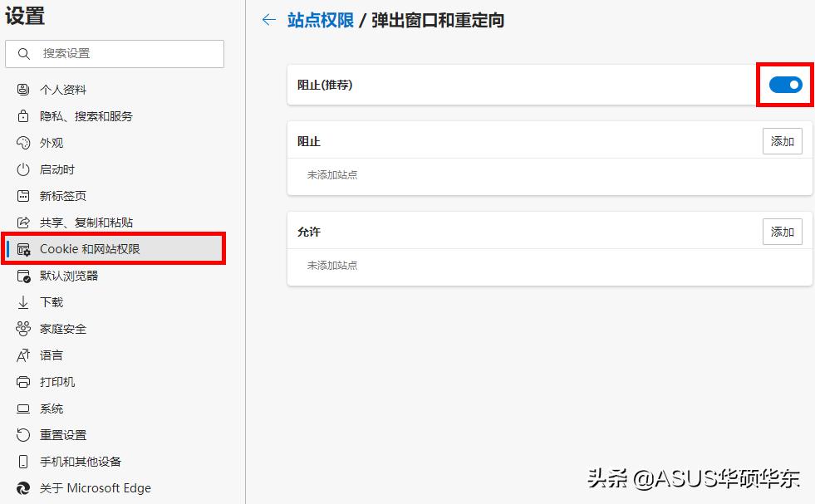
Task: Click the 外观 appearance brush icon
Action: [25, 142]
